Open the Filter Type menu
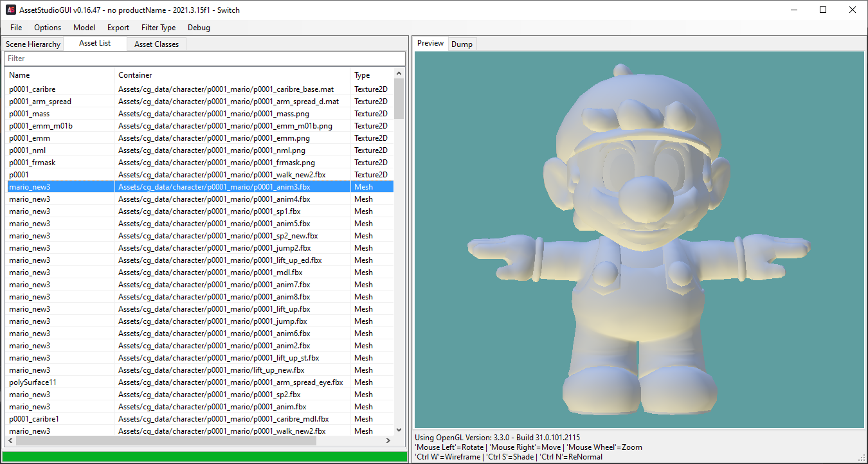Viewport: 868px width, 464px height. click(158, 28)
